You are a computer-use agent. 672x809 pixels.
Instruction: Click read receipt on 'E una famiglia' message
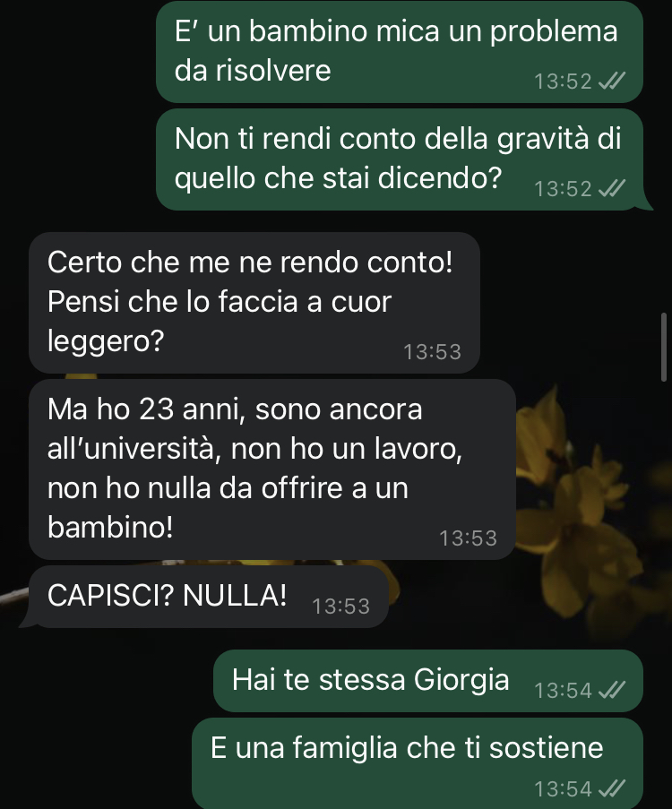pos(612,788)
